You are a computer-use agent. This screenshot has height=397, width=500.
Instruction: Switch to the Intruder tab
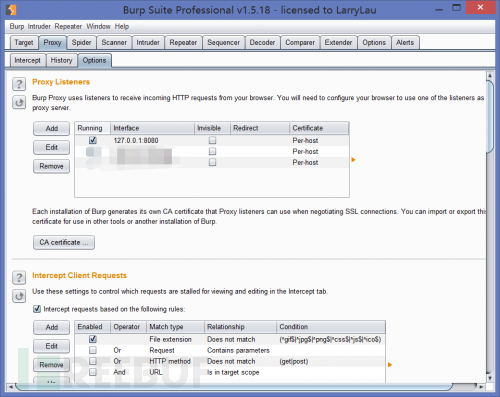(x=148, y=43)
